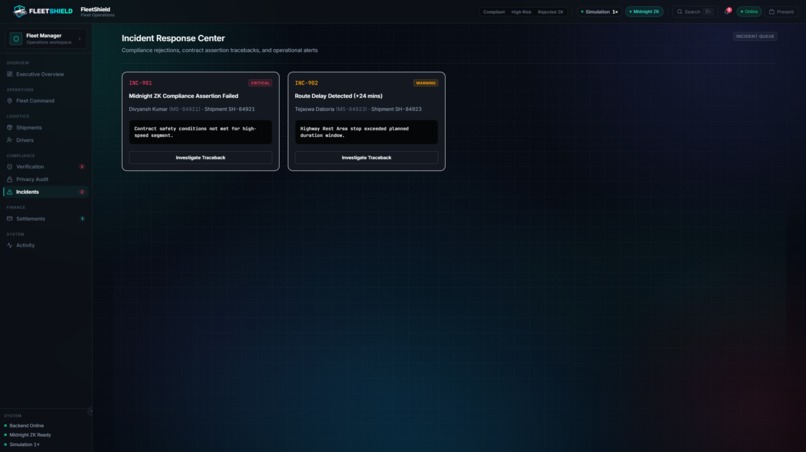The image size is (806, 452).
Task: Click the Verification shield icon
Action: [9, 167]
